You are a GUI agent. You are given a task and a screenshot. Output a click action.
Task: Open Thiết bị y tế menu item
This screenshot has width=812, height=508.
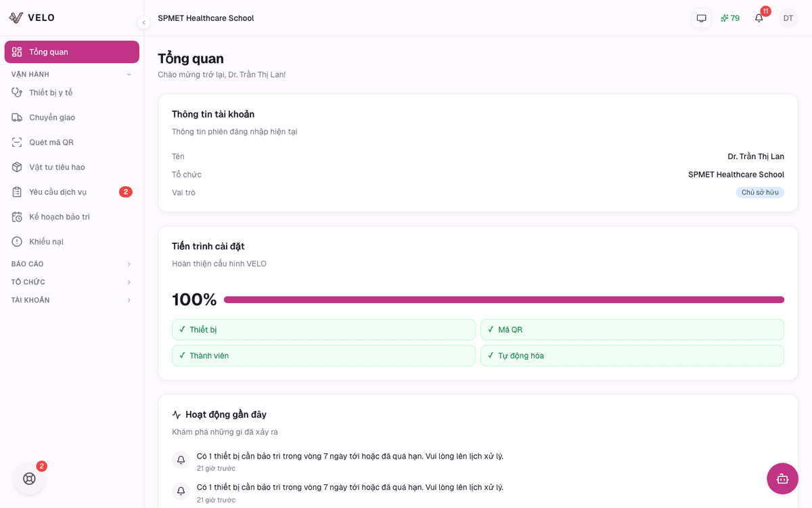point(51,93)
